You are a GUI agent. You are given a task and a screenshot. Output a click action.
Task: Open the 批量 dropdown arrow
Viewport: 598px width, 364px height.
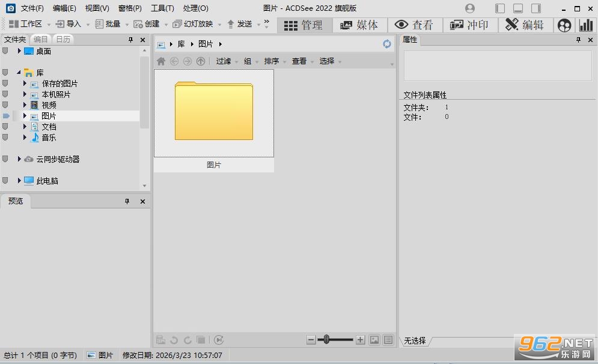[127, 25]
